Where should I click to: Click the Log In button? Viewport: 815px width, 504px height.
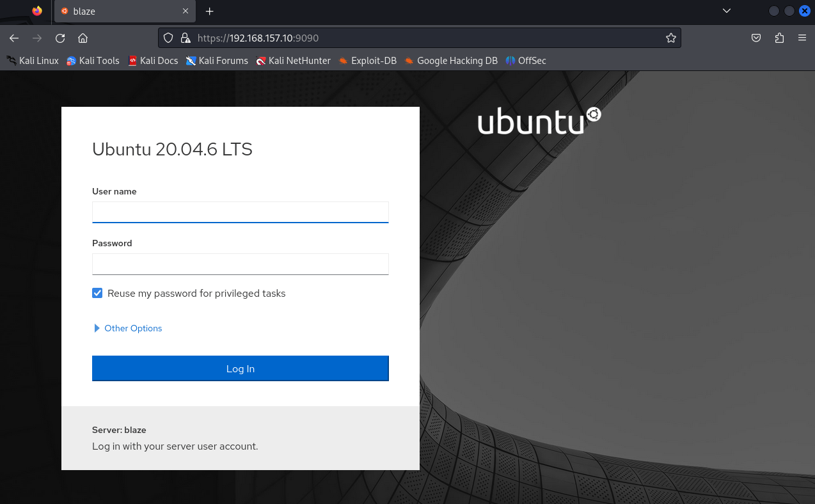pyautogui.click(x=241, y=368)
